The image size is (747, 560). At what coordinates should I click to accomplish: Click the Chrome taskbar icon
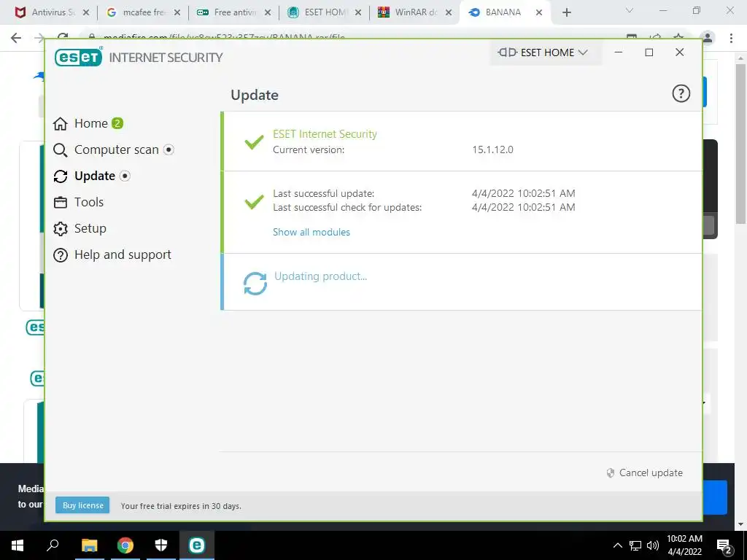tap(125, 545)
